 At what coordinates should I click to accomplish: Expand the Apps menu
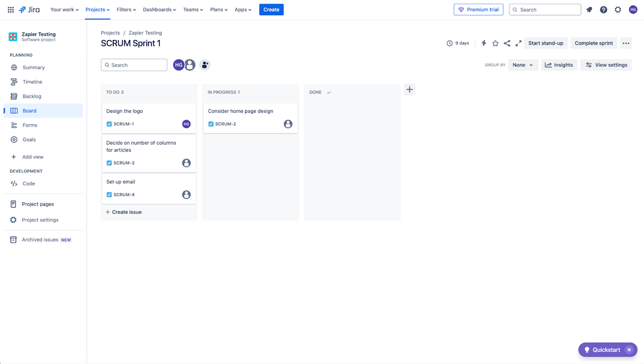point(243,10)
